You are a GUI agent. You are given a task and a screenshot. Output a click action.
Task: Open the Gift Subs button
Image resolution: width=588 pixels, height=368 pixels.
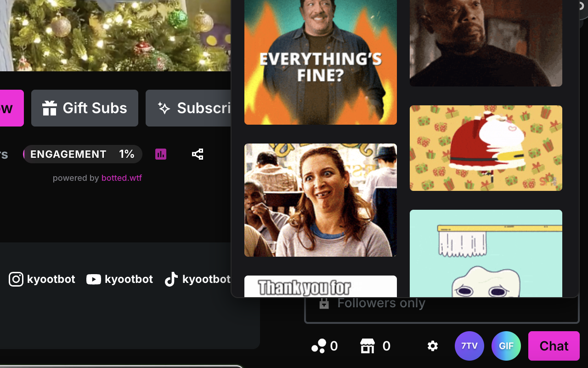(85, 108)
